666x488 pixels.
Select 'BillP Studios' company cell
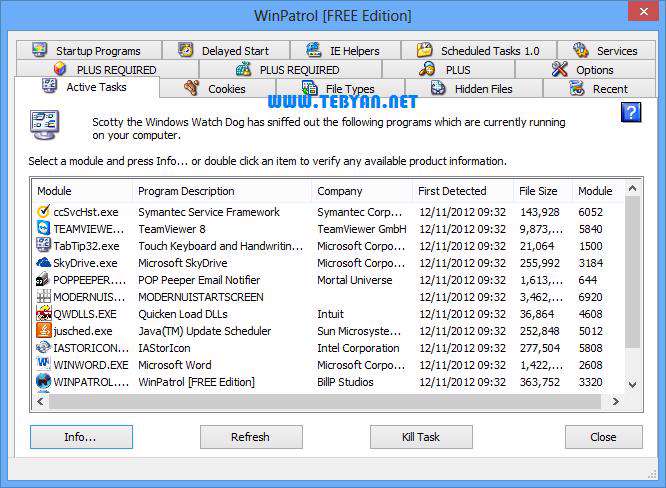[x=345, y=382]
